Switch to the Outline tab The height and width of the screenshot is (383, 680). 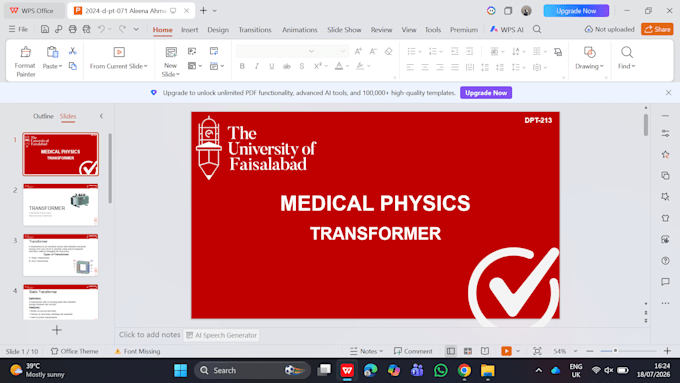[x=43, y=116]
